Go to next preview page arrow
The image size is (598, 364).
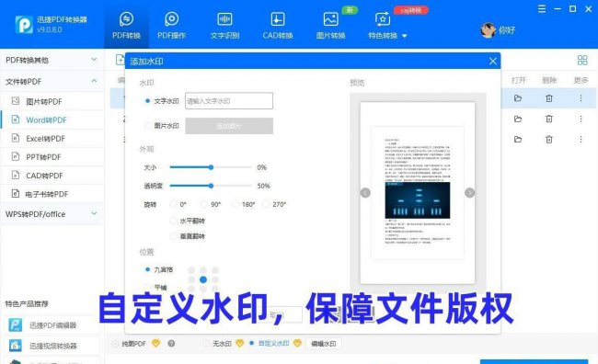(469, 193)
